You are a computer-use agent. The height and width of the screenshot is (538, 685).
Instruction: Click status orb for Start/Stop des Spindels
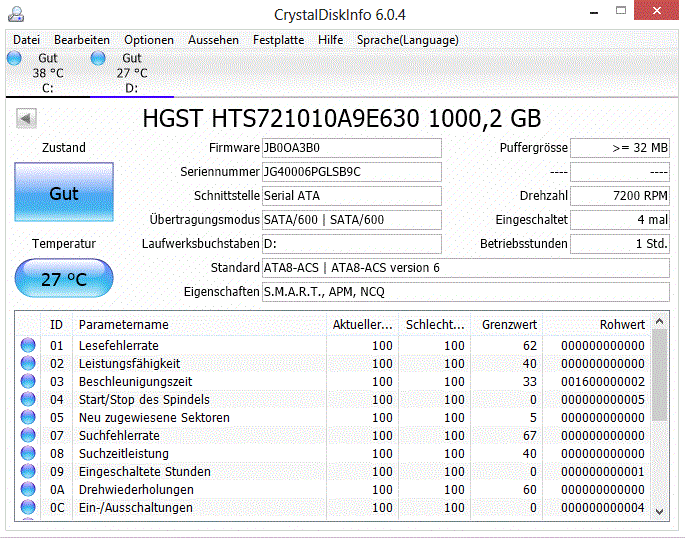coord(28,399)
